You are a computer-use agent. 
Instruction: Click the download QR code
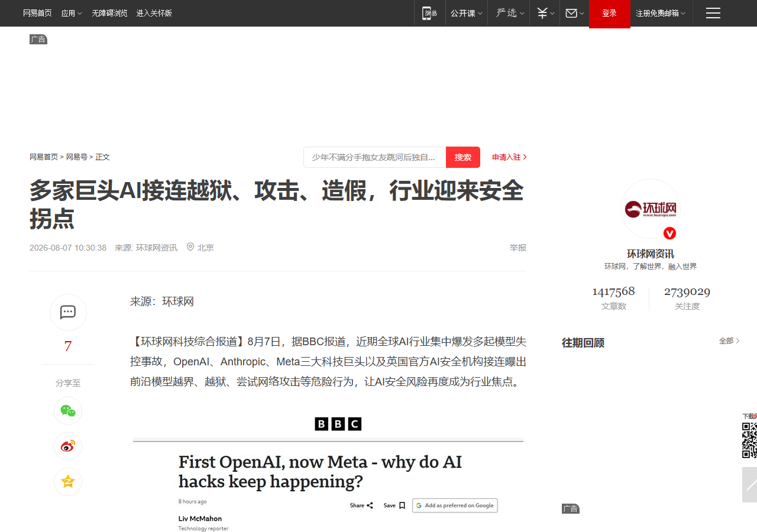[x=749, y=440]
